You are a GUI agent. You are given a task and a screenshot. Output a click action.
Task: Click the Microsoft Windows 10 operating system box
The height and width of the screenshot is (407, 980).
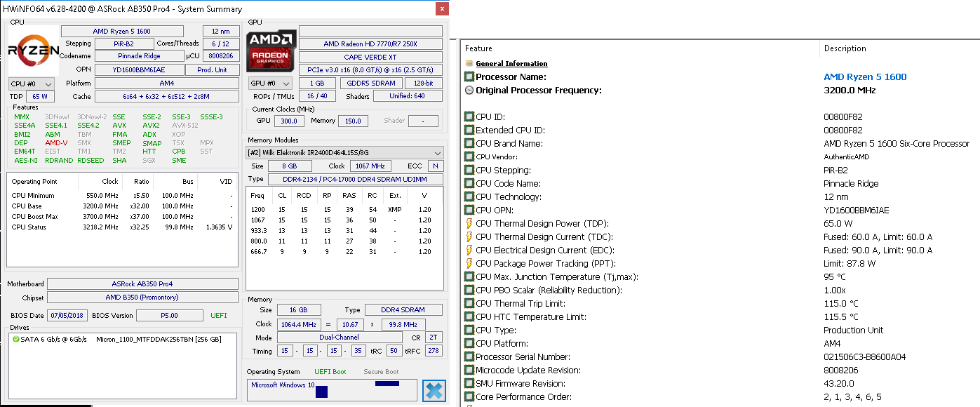(x=333, y=390)
